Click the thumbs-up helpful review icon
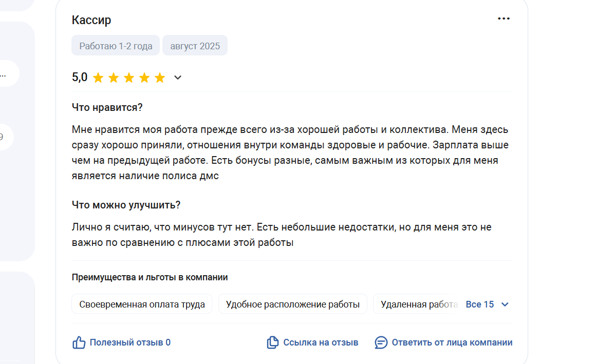 coord(79,342)
